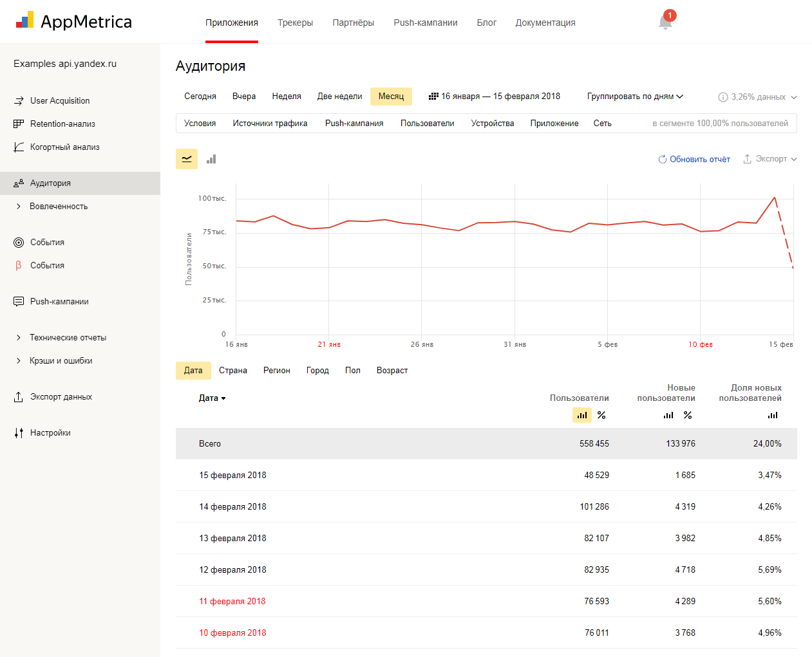Show percent values for Пользователи column
812x657 pixels.
pyautogui.click(x=601, y=416)
